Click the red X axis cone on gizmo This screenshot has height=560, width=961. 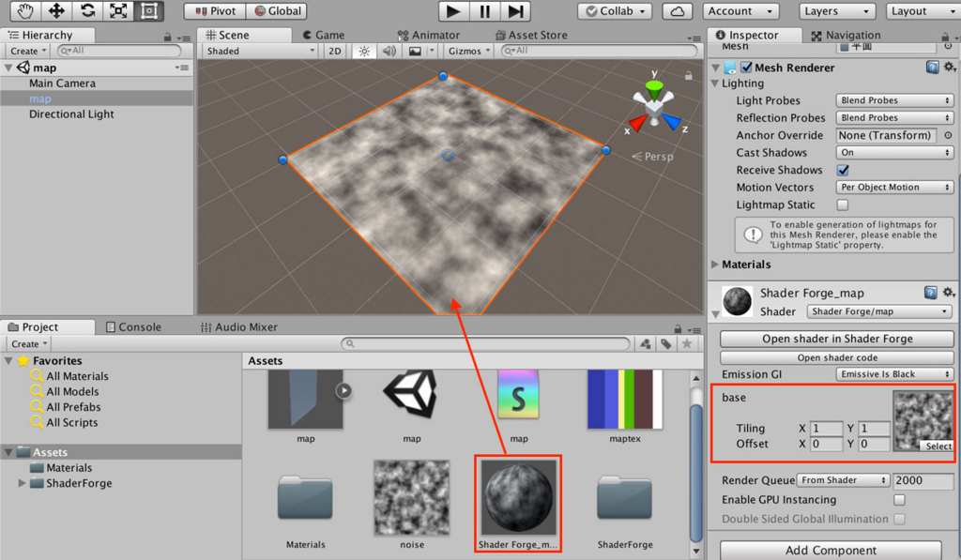click(637, 123)
